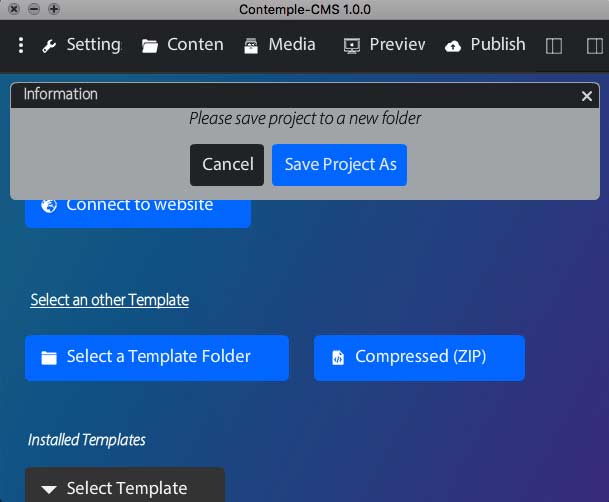This screenshot has height=502, width=609.
Task: Click the Media storefront icon
Action: [250, 46]
